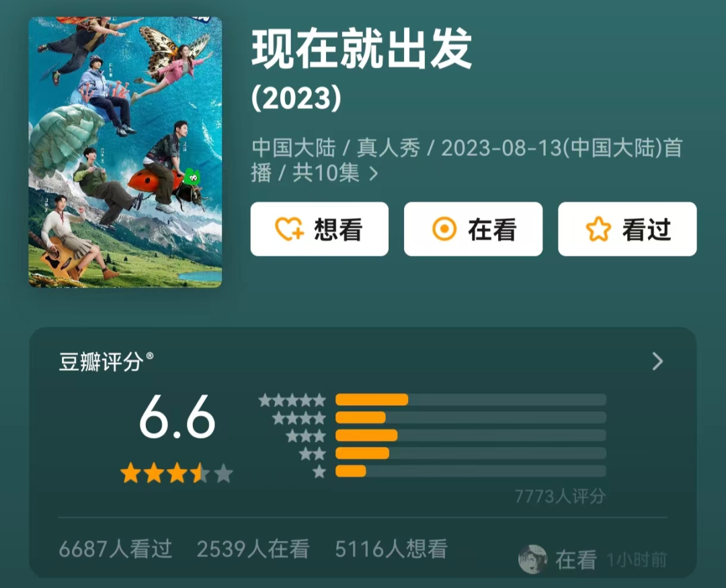Tap the user avatar beside 在看 1小时前

532,559
